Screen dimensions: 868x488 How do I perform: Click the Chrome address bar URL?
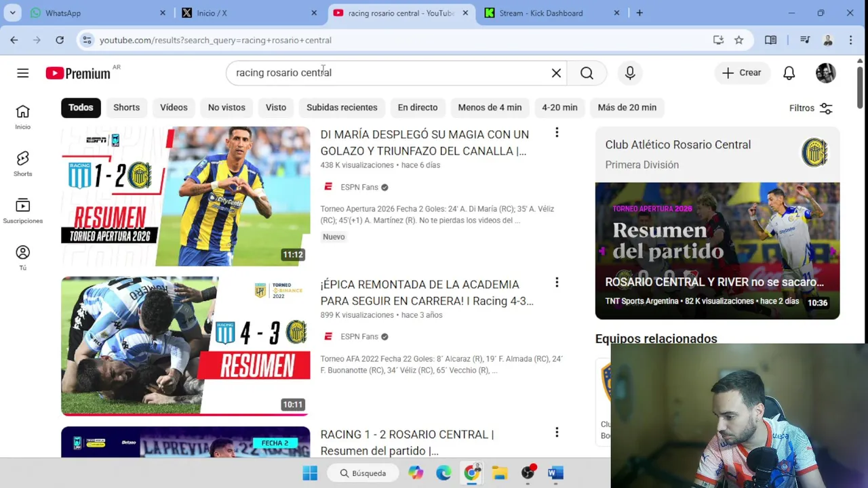[x=216, y=40]
